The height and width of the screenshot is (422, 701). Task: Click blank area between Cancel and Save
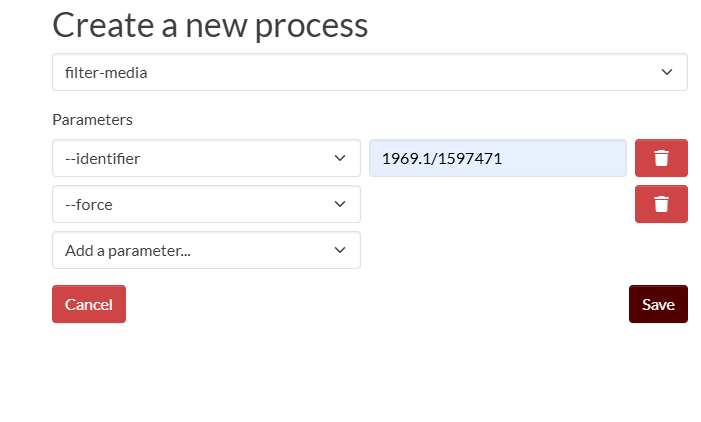[x=375, y=304]
